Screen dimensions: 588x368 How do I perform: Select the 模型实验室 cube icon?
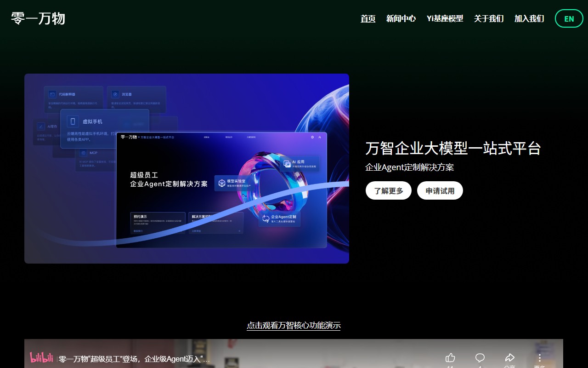(x=222, y=183)
